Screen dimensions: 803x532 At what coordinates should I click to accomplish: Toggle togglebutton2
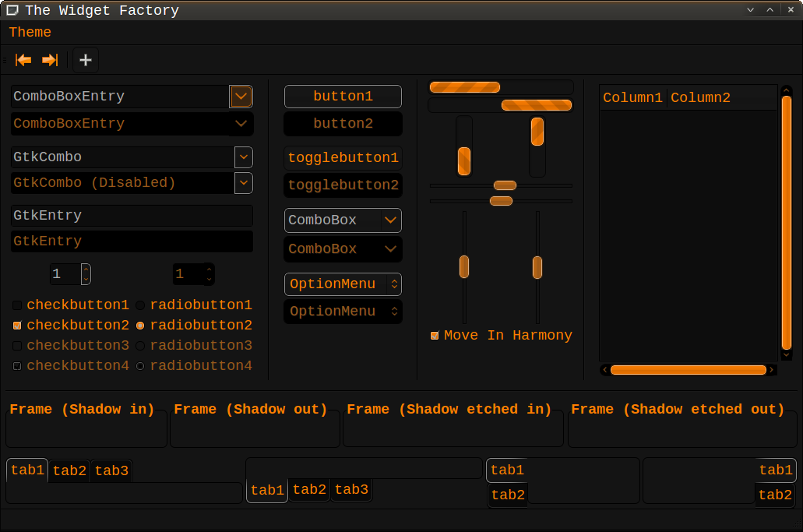(x=343, y=185)
